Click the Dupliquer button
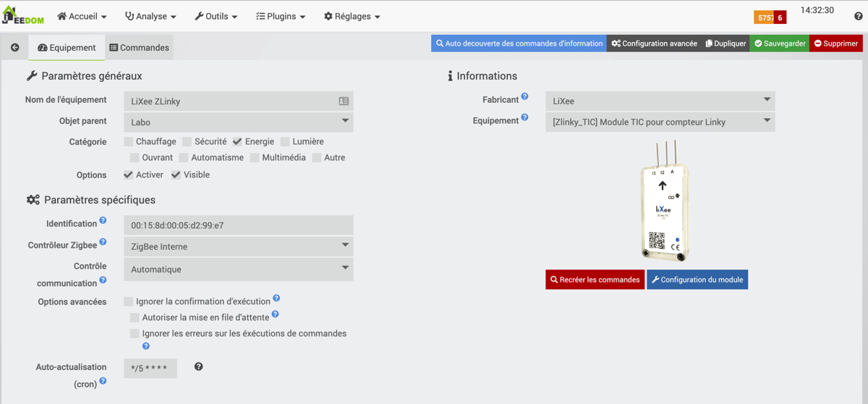 (726, 43)
